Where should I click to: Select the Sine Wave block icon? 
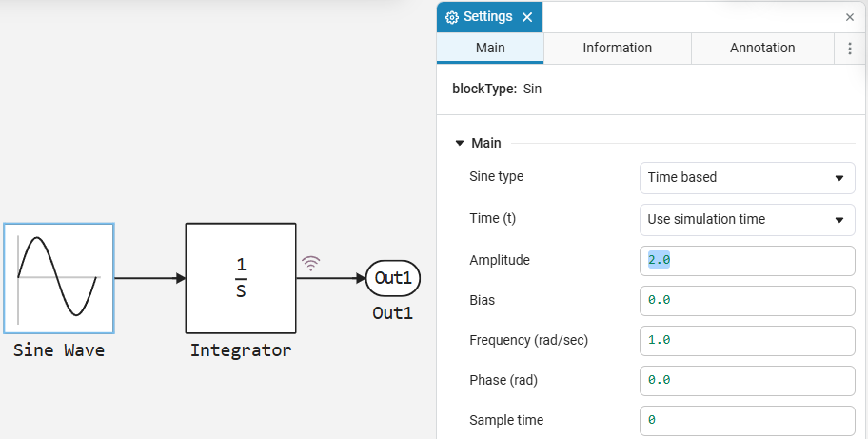[59, 278]
